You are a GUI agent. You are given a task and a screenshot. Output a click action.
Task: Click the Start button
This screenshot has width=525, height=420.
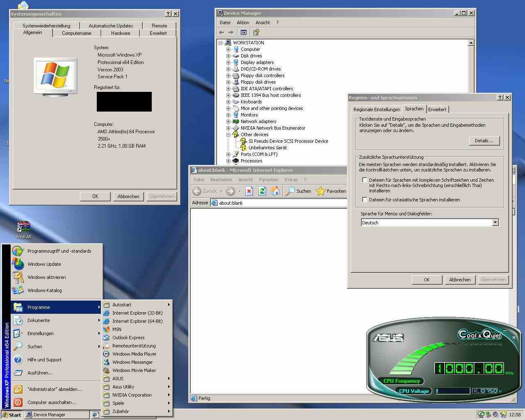point(11,415)
